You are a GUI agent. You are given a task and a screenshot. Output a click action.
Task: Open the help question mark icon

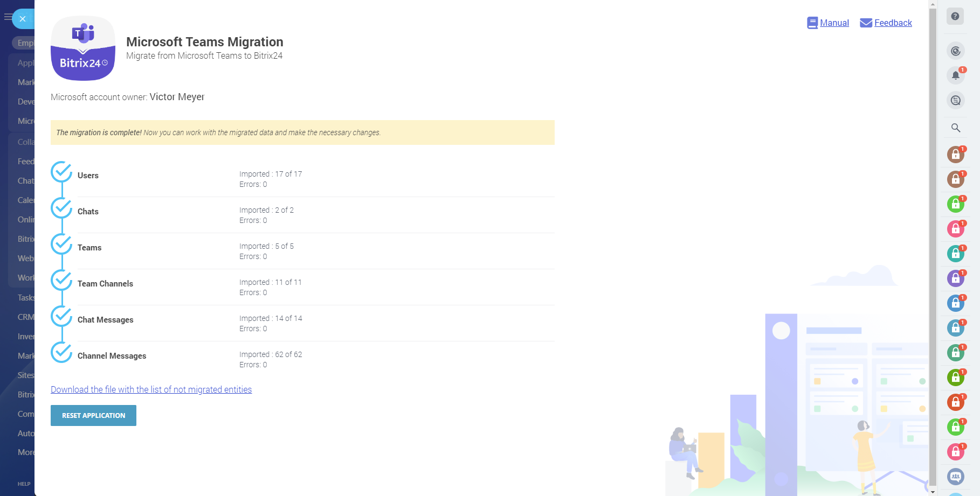click(x=955, y=17)
